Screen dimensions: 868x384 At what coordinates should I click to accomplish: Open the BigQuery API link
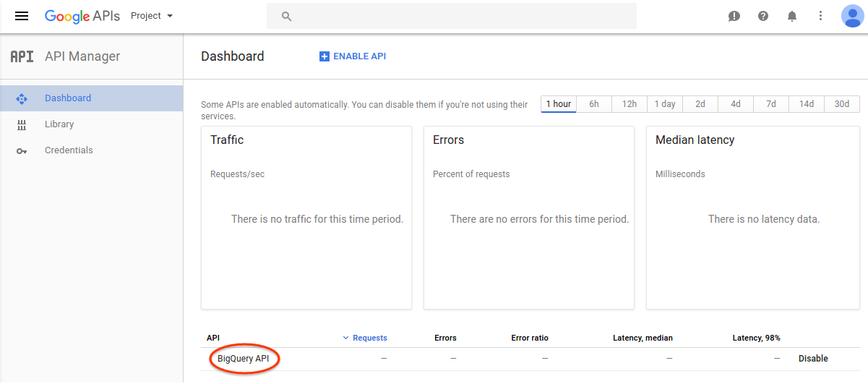(243, 359)
